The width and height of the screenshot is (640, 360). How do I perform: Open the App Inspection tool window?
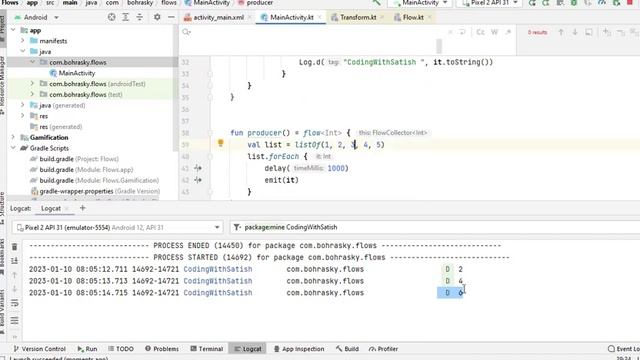299,349
